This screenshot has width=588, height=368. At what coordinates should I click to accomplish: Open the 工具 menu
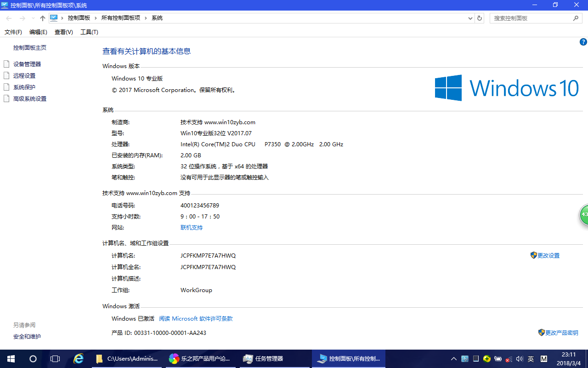click(89, 32)
